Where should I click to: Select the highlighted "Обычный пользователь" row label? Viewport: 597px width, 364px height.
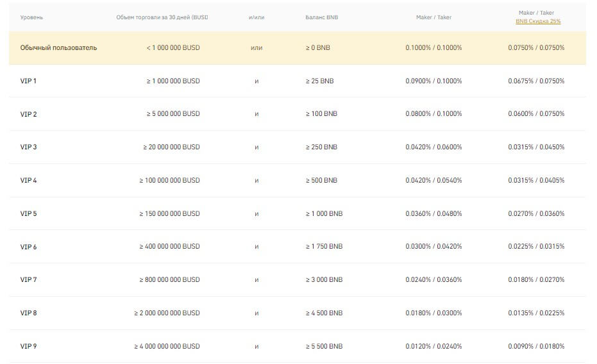58,48
